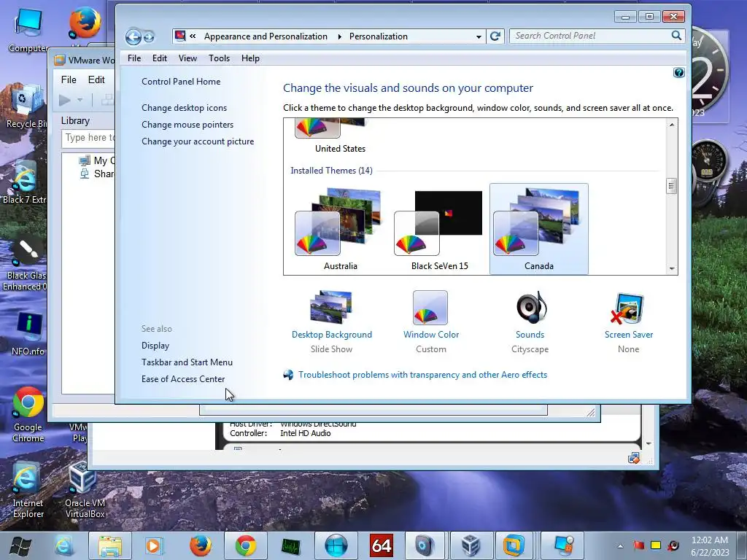Open Ease of Access Center link
This screenshot has width=747, height=560.
pyautogui.click(x=183, y=379)
